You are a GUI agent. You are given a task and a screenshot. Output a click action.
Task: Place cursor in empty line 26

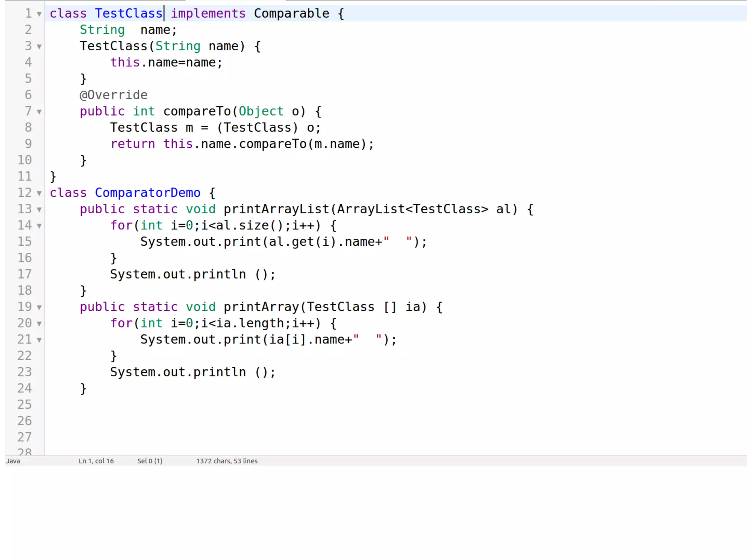click(x=219, y=421)
